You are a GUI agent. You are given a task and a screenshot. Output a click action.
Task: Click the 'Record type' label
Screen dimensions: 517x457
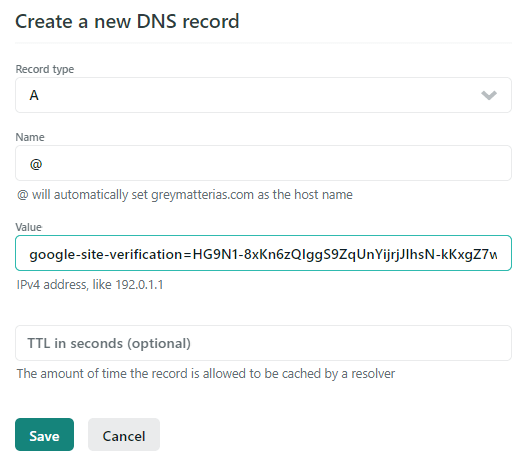(45, 69)
